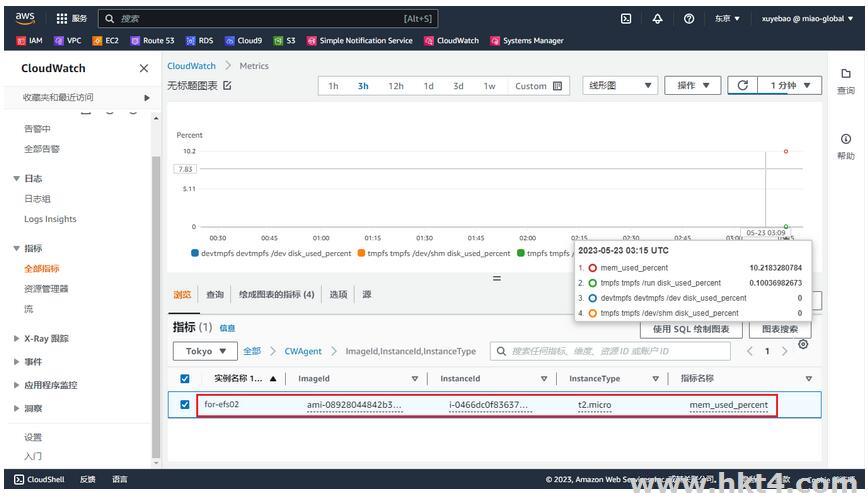Launch CloudShell from the top bar icon
The width and height of the screenshot is (868, 498).
pyautogui.click(x=626, y=19)
